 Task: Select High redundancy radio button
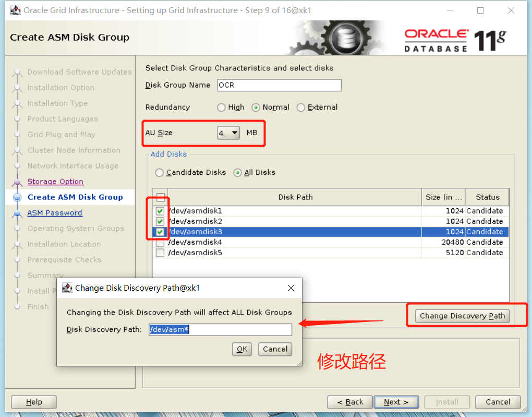coord(221,108)
